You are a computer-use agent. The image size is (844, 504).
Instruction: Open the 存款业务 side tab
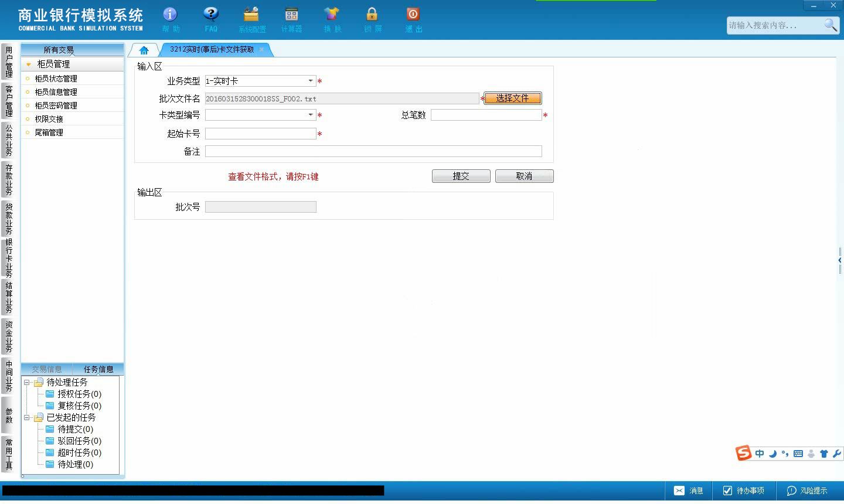(9, 179)
